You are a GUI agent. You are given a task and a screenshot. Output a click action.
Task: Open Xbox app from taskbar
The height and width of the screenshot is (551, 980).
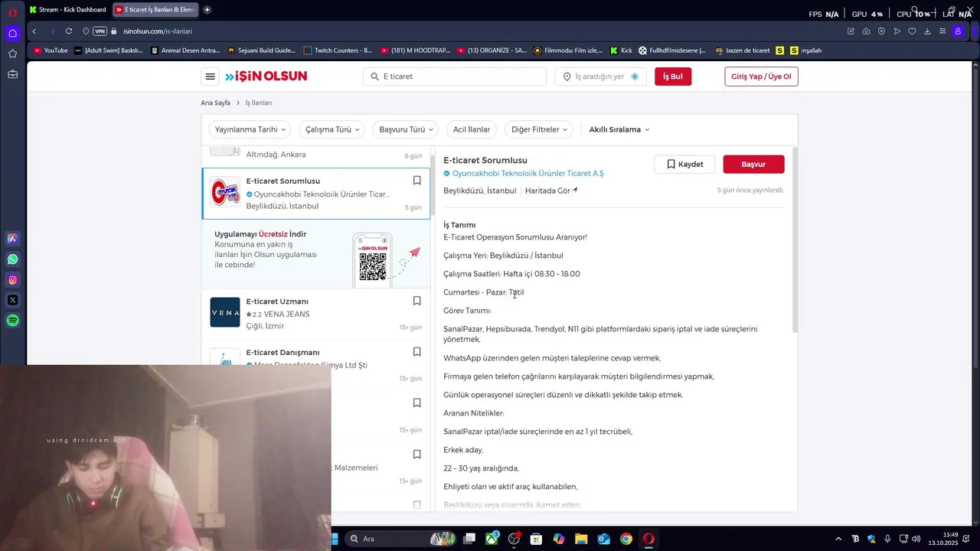tap(492, 539)
